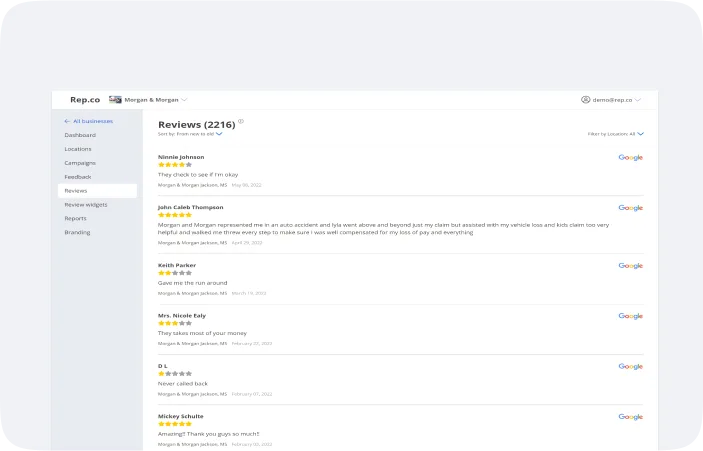Open Dashboard in the sidebar

pos(80,135)
